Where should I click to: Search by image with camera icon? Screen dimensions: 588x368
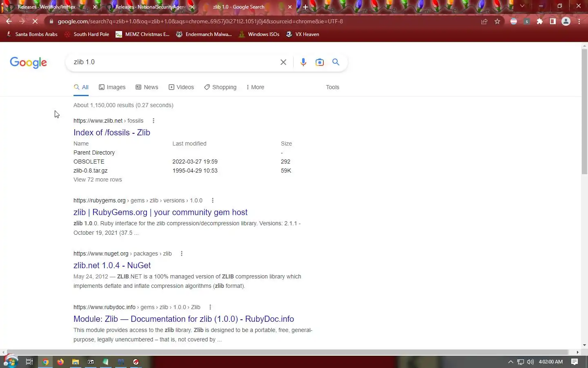tap(320, 62)
